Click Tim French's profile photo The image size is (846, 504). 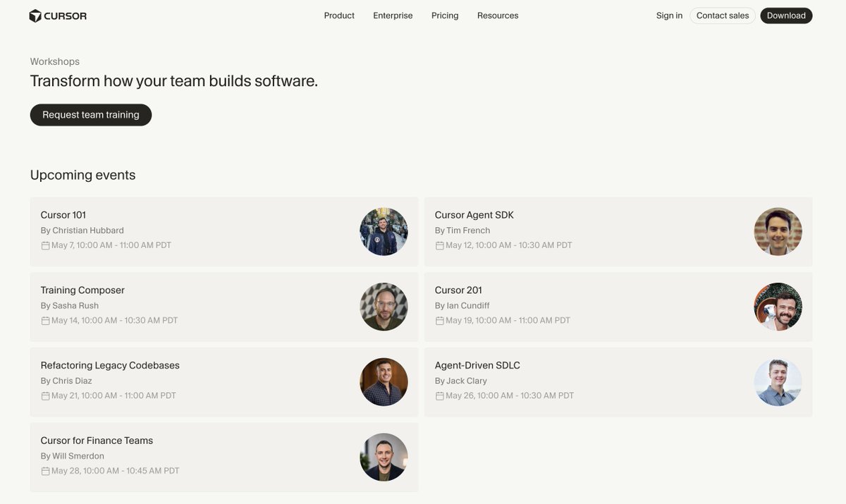coord(778,231)
